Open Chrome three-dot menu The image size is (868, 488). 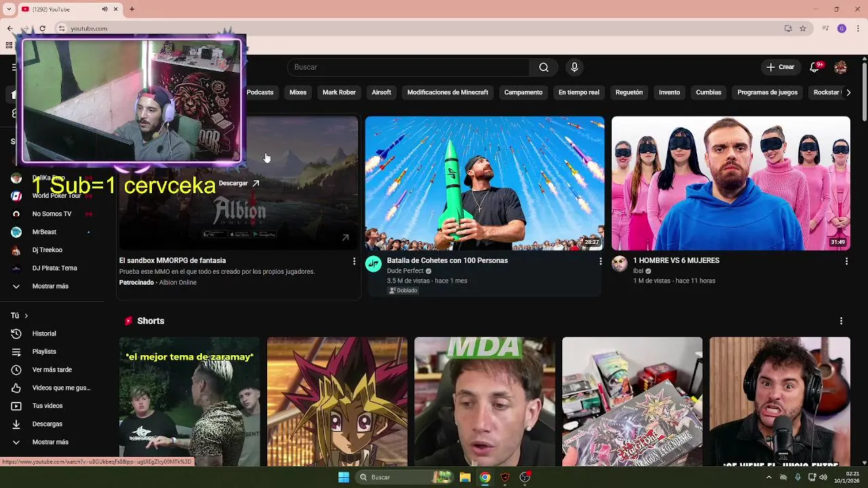tap(858, 28)
